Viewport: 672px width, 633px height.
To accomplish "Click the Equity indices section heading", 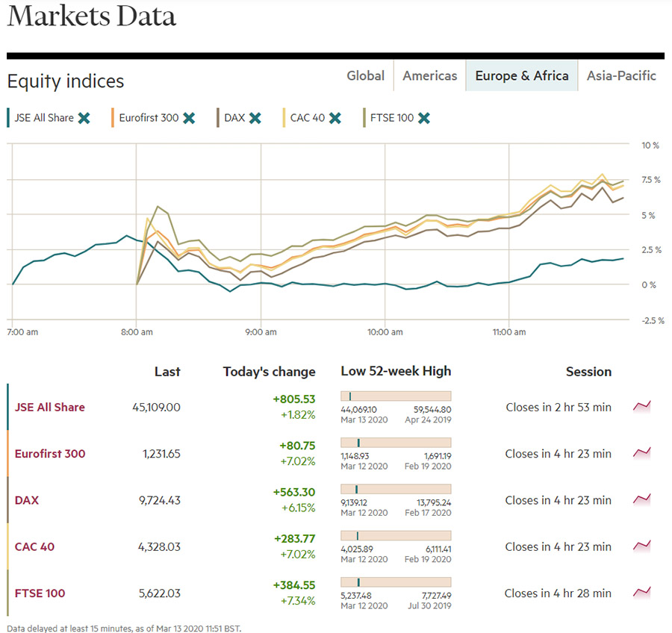I will 66,81.
